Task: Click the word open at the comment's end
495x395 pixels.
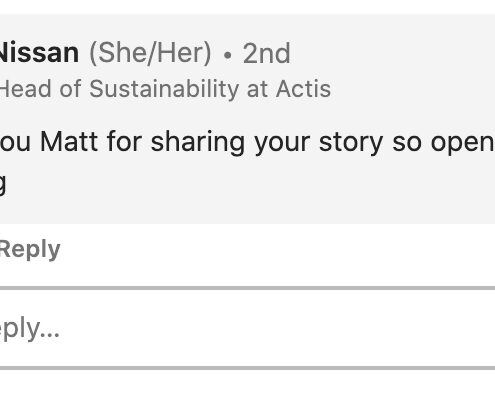Action: (463, 143)
